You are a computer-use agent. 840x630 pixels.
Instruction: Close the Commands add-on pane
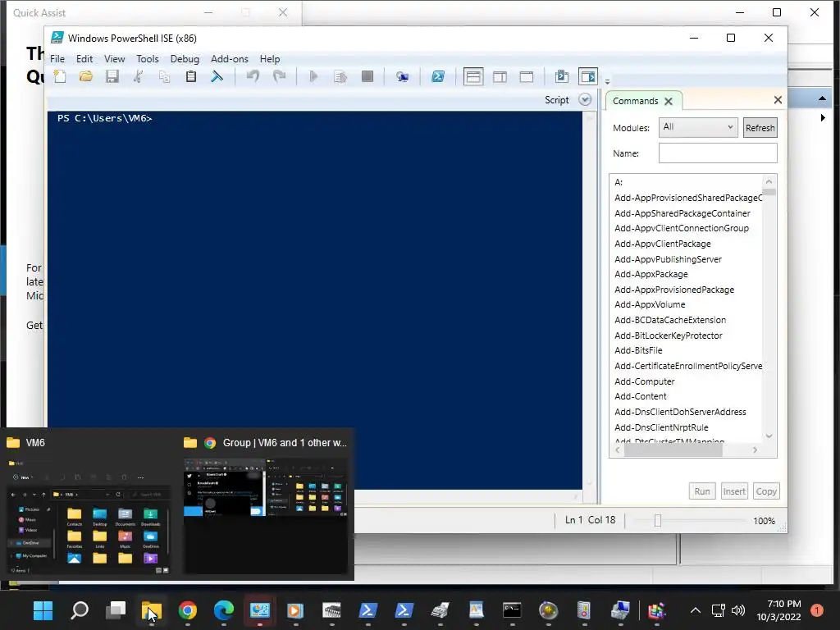tap(778, 100)
